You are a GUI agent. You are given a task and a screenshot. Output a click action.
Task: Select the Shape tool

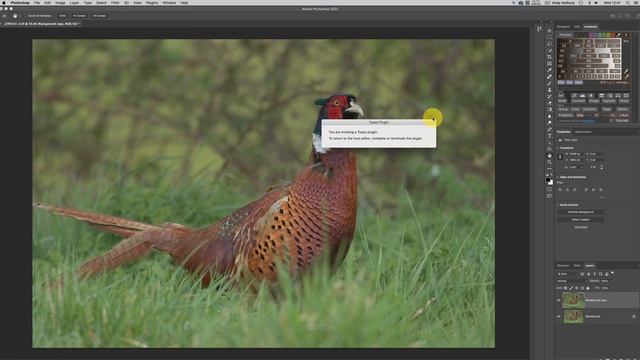pyautogui.click(x=549, y=149)
